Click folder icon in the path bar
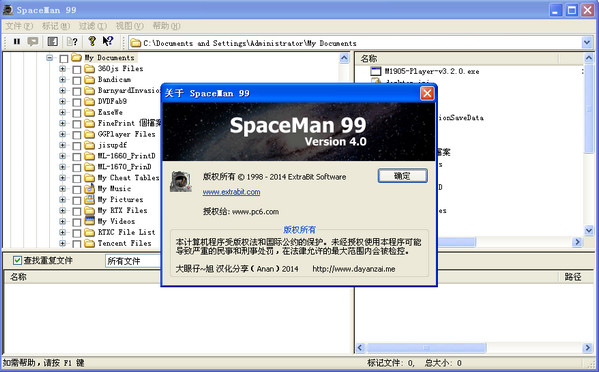 tap(136, 43)
